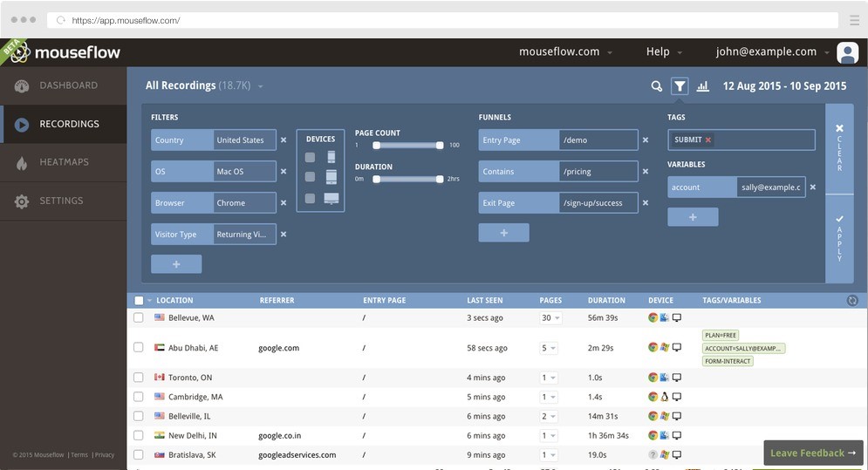Toggle the filter funnel icon

(x=680, y=86)
